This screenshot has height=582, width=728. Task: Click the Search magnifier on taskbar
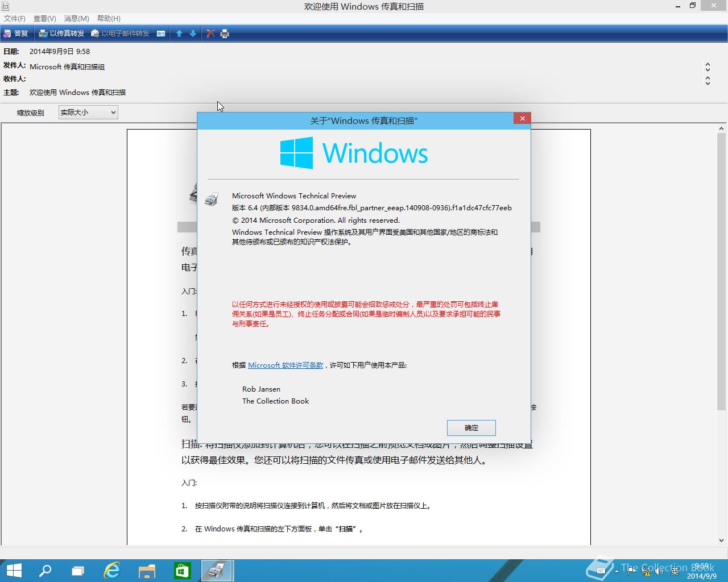pyautogui.click(x=45, y=571)
